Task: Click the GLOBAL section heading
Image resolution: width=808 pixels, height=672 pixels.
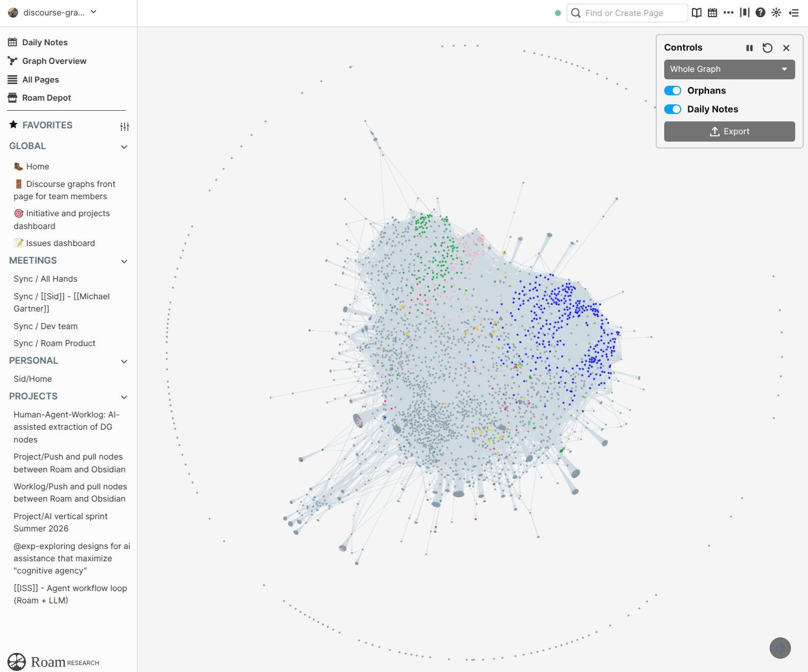Action: point(27,146)
